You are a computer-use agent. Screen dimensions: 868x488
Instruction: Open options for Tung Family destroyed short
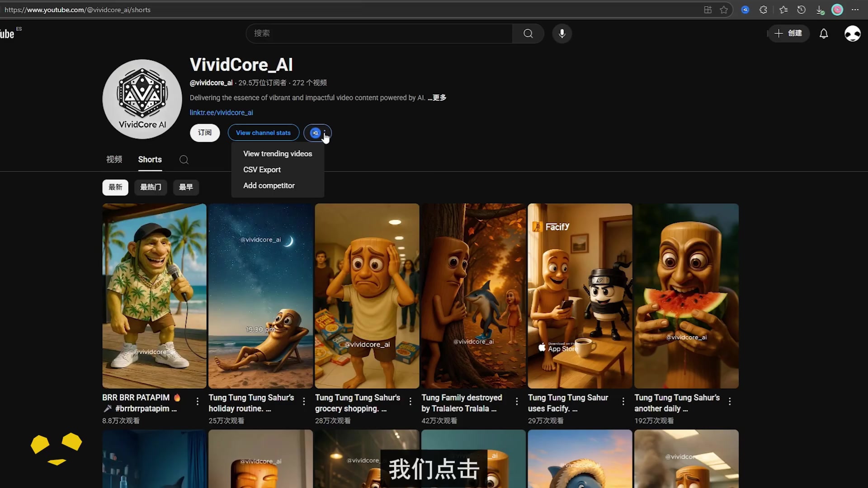(x=517, y=401)
